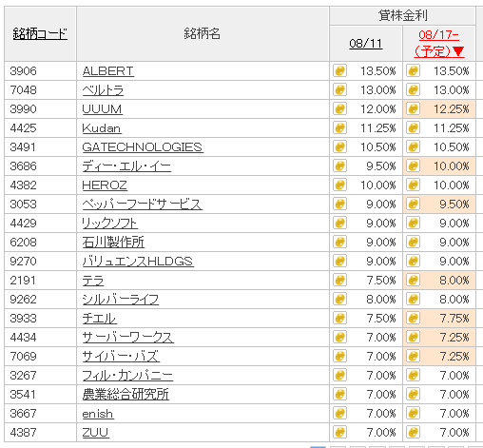
Task: Click the 08/11 coin icon for ペッパーフードサービス
Action: point(339,204)
